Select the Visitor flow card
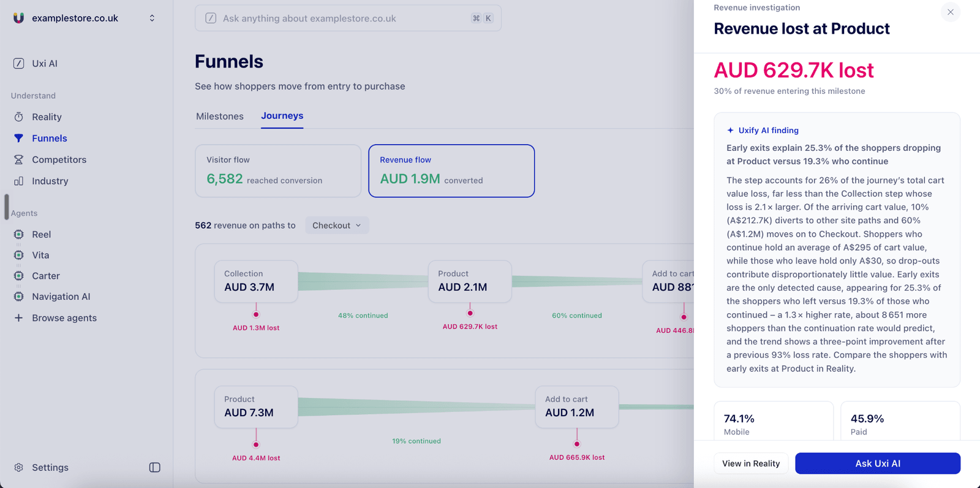This screenshot has height=488, width=980. coord(278,171)
